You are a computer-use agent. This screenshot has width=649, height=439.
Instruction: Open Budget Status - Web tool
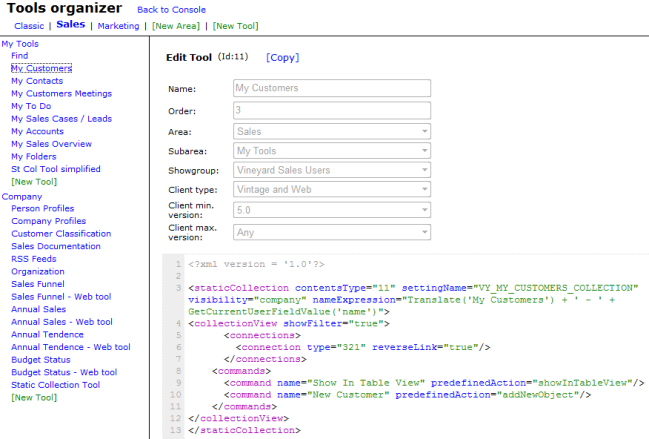coord(64,372)
